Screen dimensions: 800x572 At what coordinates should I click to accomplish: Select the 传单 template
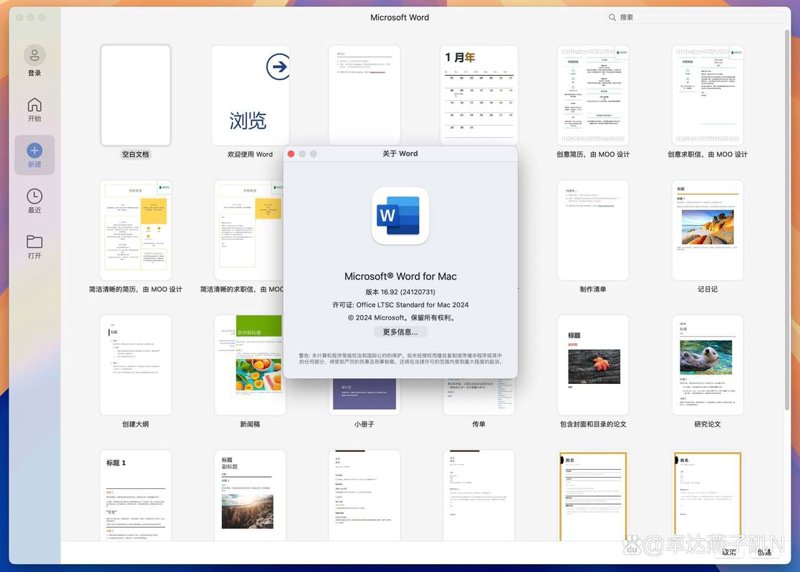479,397
